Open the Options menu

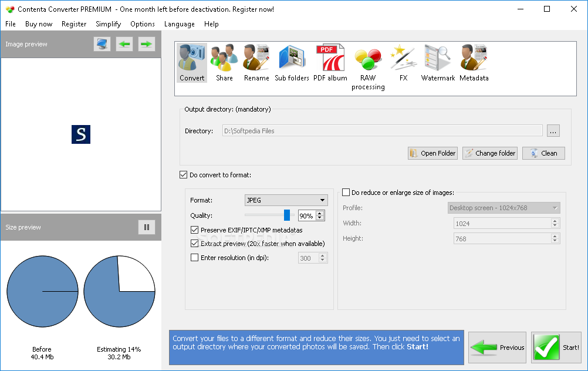[x=143, y=24]
